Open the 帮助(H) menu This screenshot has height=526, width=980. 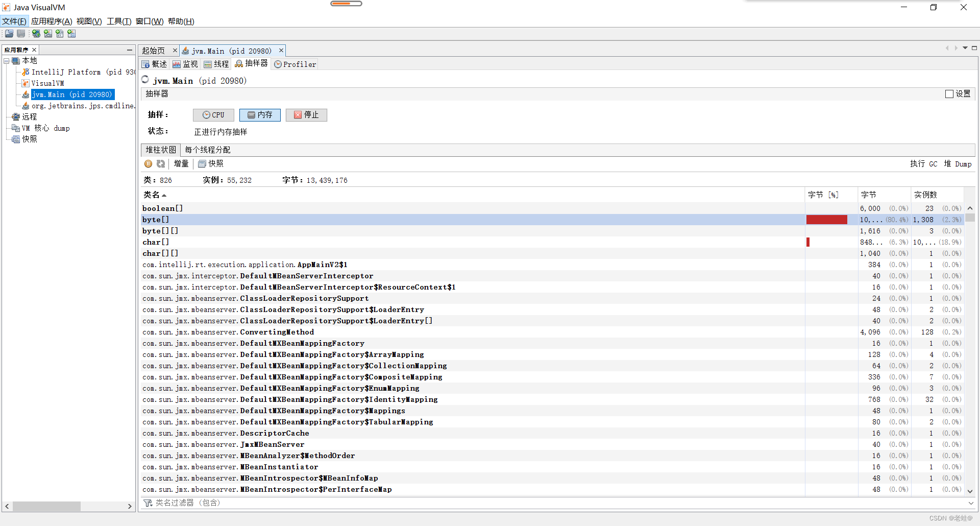click(181, 21)
